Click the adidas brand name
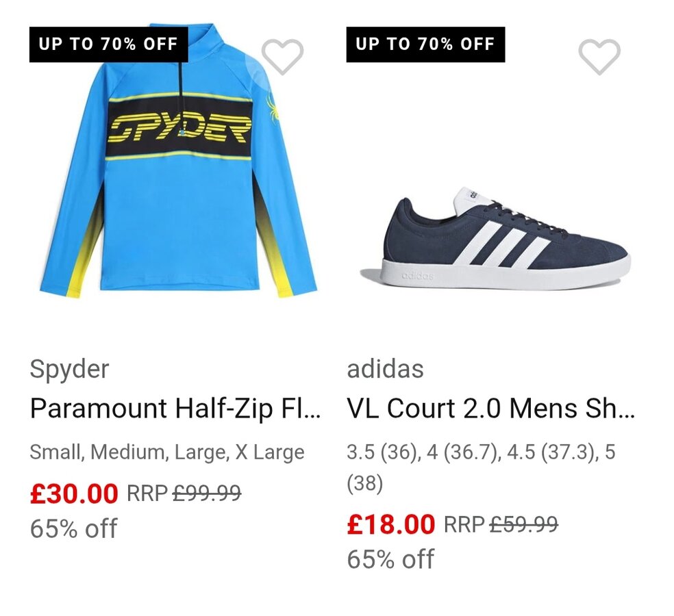The image size is (674, 616). 385,369
